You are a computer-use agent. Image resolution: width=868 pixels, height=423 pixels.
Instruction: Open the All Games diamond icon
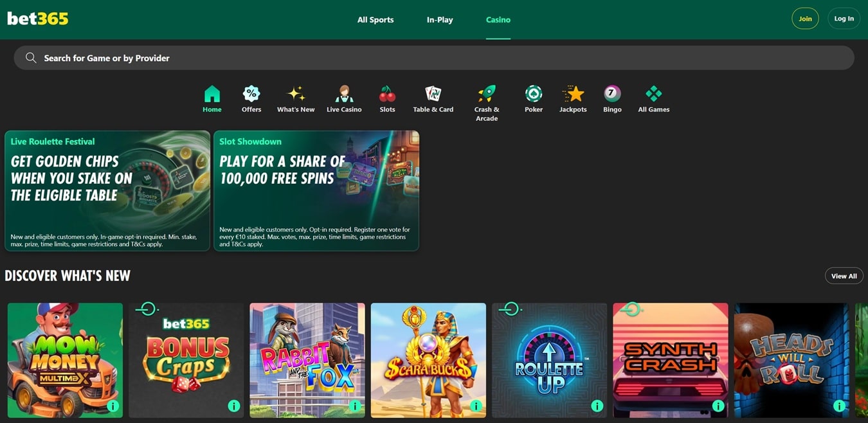pyautogui.click(x=654, y=94)
